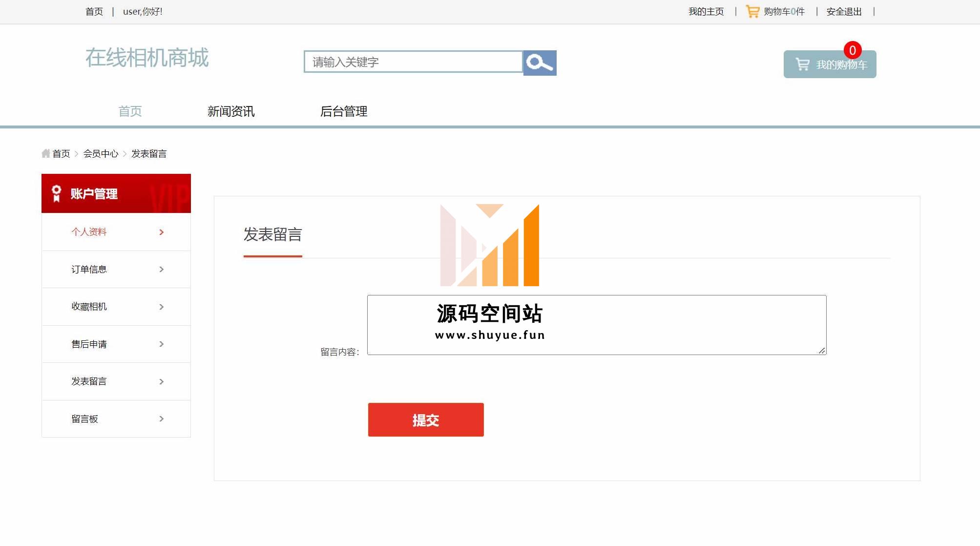Open the 首页 main navigation tab
980x546 pixels.
[x=130, y=111]
